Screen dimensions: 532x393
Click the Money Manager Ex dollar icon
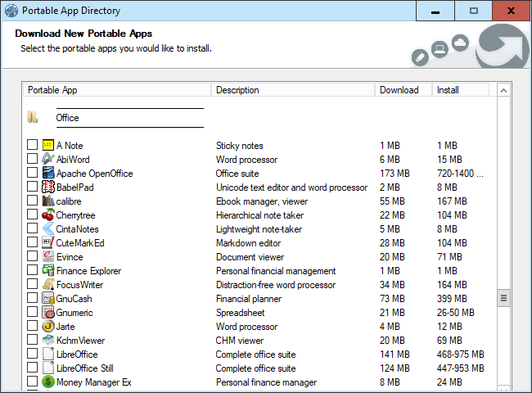tap(48, 382)
